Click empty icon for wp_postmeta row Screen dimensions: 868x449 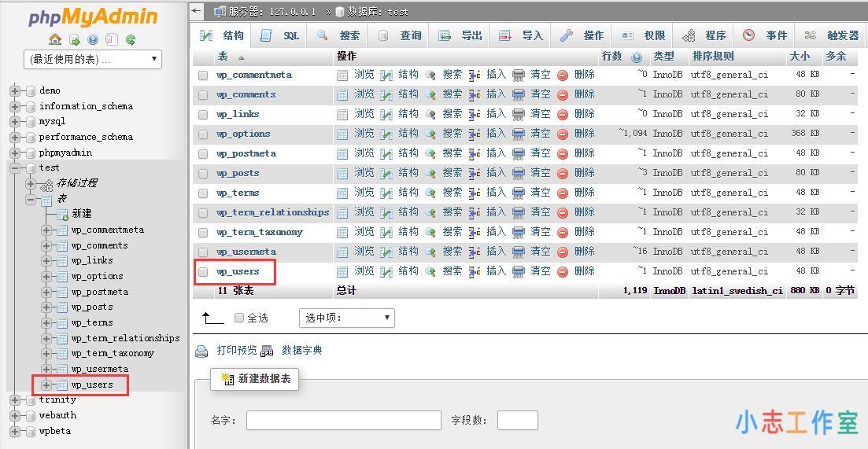(518, 153)
